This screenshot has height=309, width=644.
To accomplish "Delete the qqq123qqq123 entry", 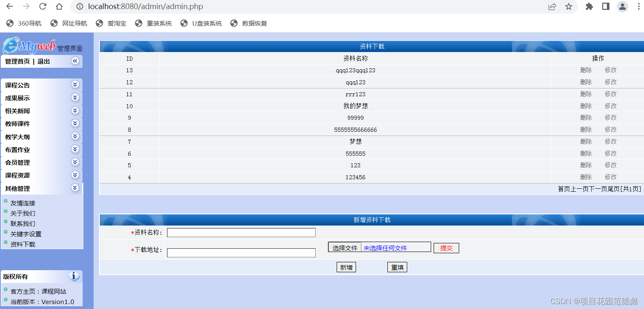I will (586, 70).
